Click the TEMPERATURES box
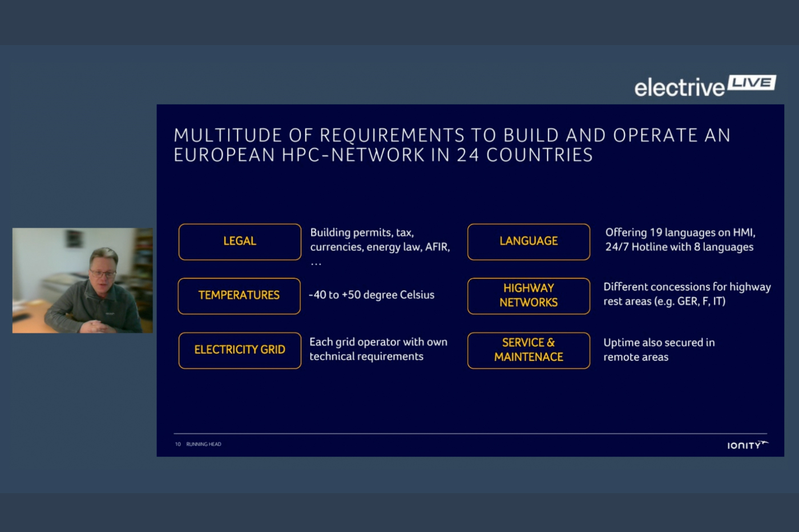The height and width of the screenshot is (532, 799). [239, 296]
